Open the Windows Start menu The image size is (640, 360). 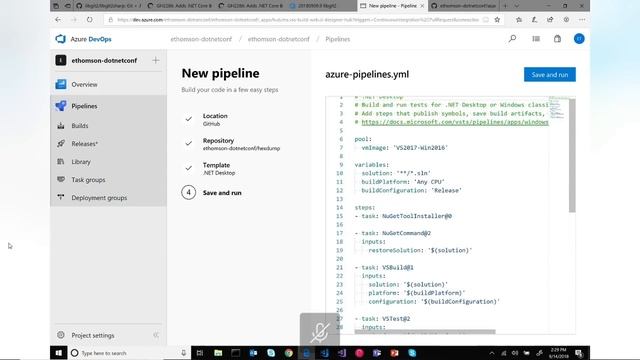click(58, 353)
